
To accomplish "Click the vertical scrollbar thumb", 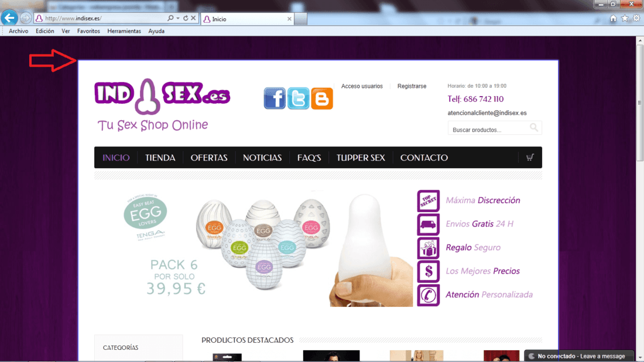I will tap(640, 103).
